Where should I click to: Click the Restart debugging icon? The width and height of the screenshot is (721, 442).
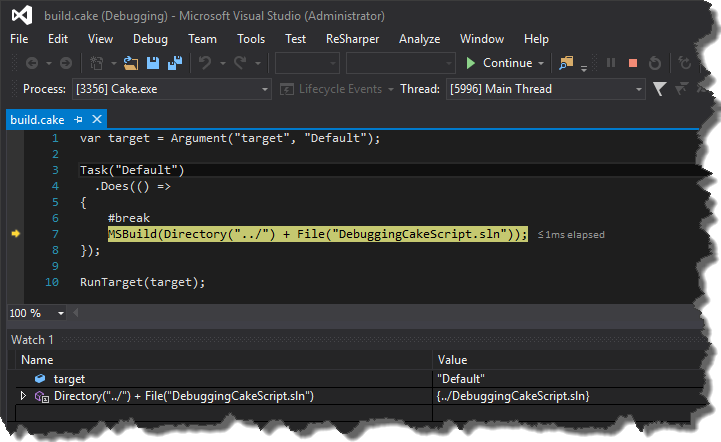[655, 63]
